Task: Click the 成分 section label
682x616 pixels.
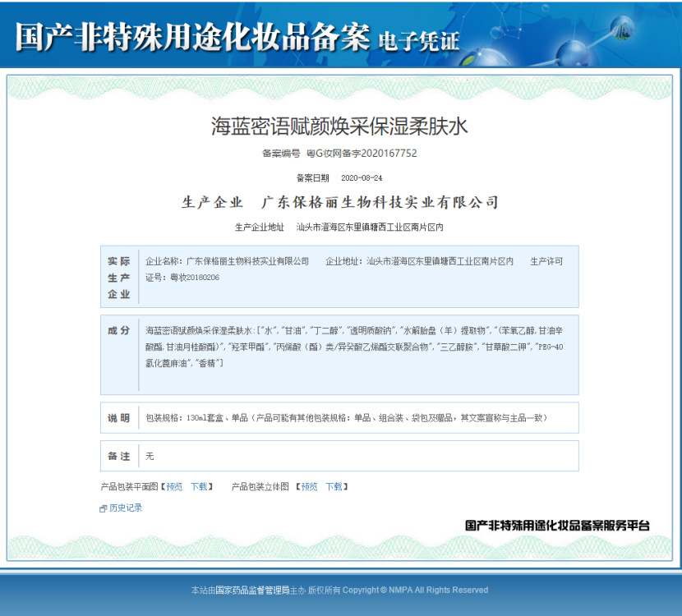Action: (x=119, y=331)
